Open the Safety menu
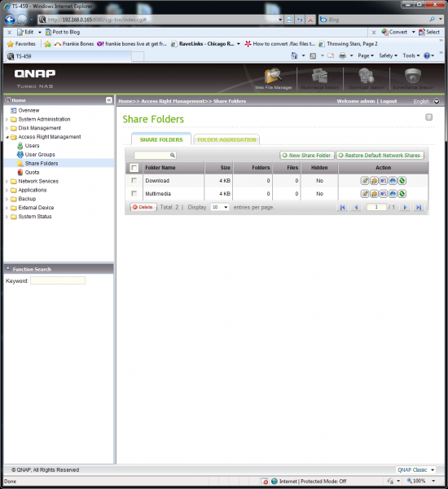 point(389,55)
